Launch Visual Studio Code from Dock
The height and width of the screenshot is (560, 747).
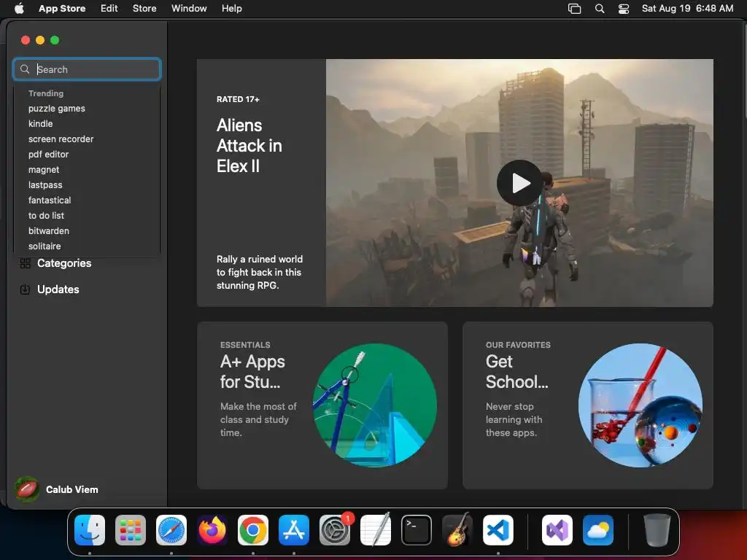click(x=498, y=530)
